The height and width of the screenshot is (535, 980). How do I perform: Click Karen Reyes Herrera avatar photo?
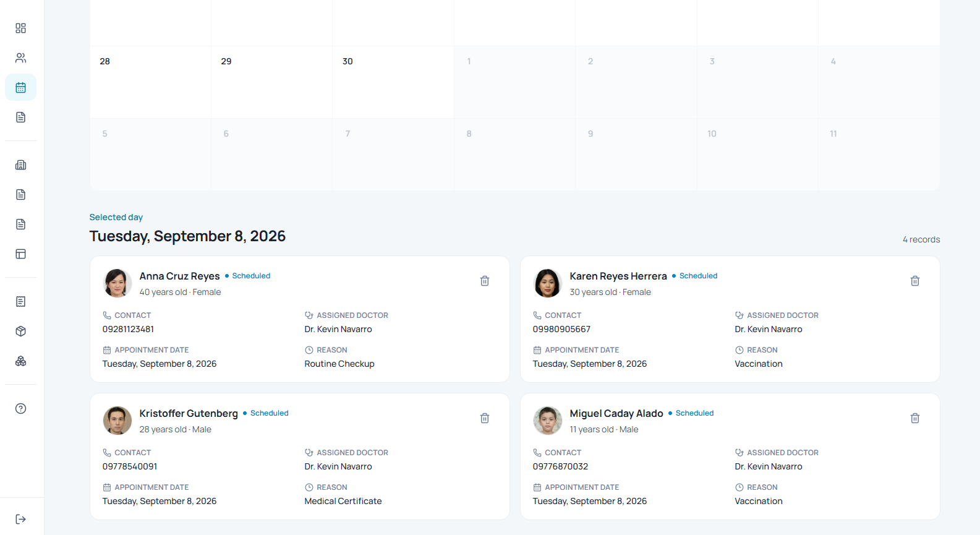pos(548,283)
